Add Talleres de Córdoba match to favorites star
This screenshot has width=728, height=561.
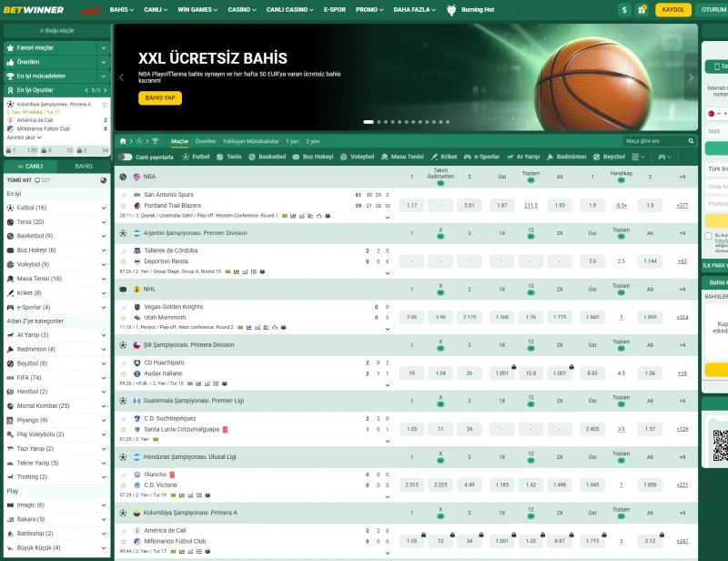[124, 261]
